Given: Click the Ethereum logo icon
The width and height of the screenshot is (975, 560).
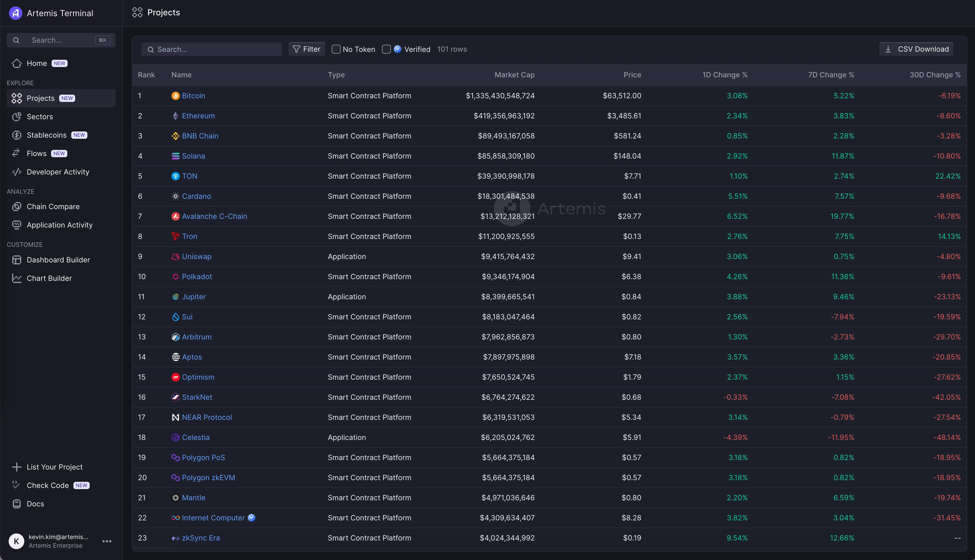Looking at the screenshot, I should coord(175,116).
